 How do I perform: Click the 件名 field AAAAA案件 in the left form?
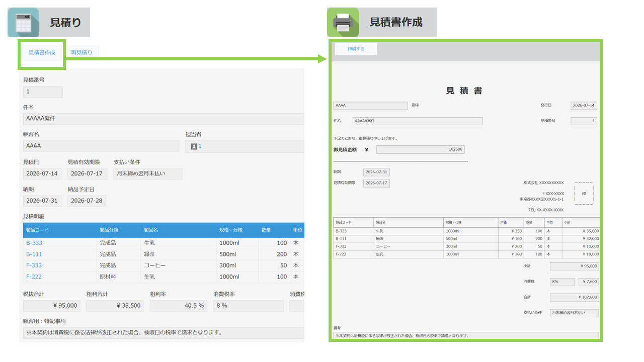(164, 119)
